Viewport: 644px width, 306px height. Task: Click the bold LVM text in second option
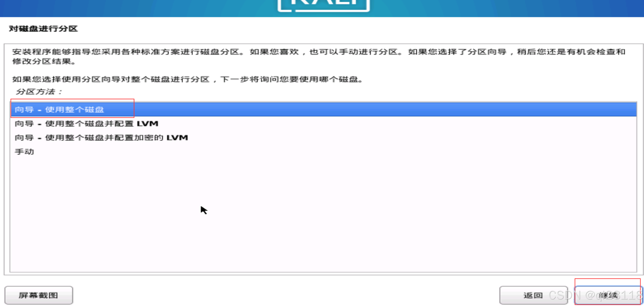coord(148,124)
